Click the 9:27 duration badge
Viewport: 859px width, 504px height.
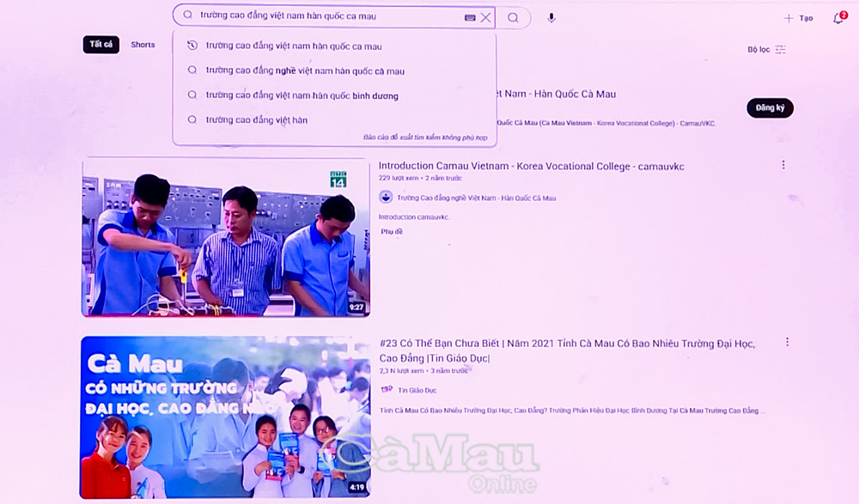click(x=356, y=307)
